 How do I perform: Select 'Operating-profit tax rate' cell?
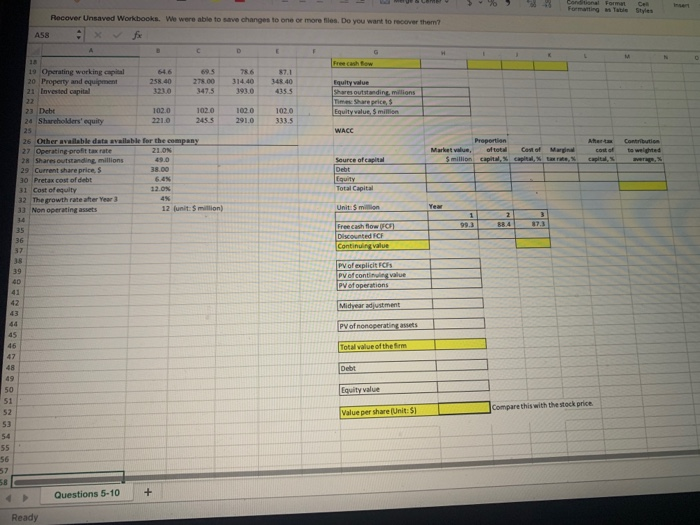(84, 150)
